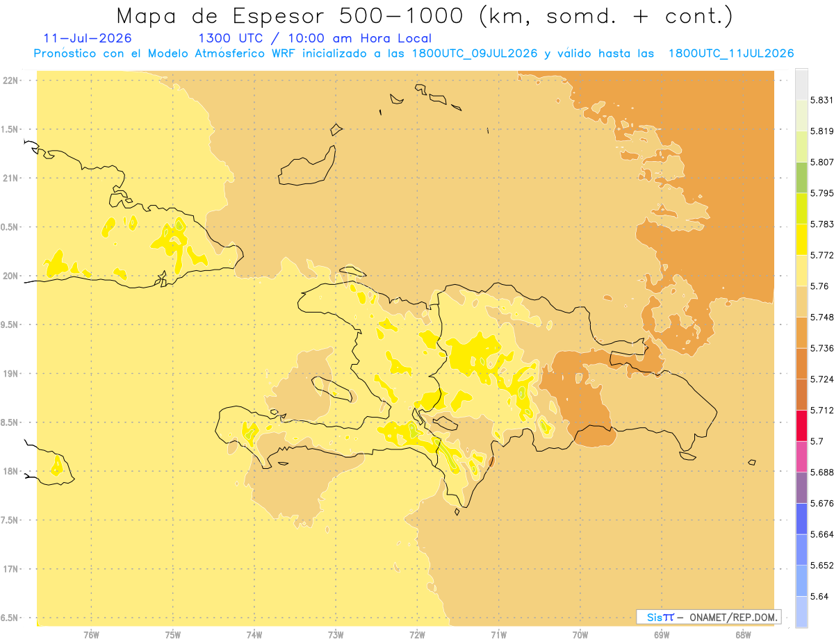Viewport: 834px width, 644px height.
Task: Pick the red band in the color legend
Action: point(801,425)
